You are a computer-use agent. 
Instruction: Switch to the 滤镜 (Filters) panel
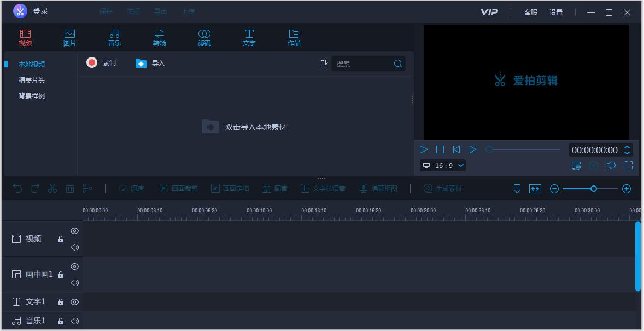click(x=204, y=37)
